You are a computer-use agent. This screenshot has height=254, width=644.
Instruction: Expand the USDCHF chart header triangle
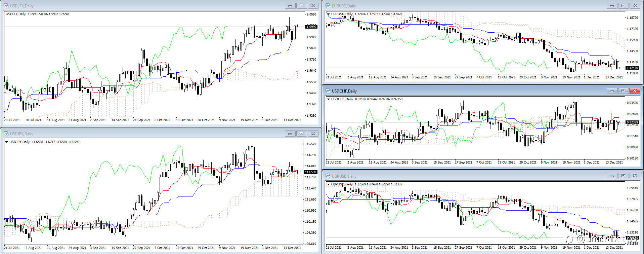click(x=329, y=99)
